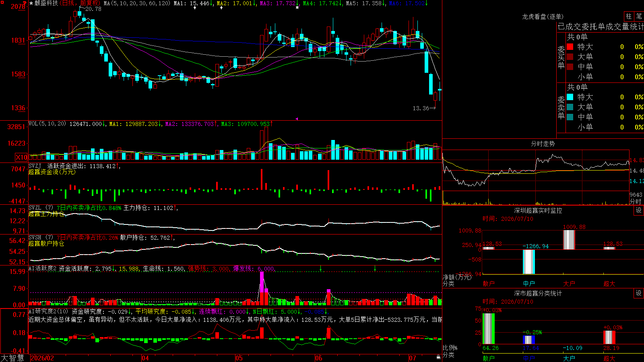This screenshot has width=644, height=362.
Task: Select 超大 category in 深市超赢分类统计
Action: [609, 358]
